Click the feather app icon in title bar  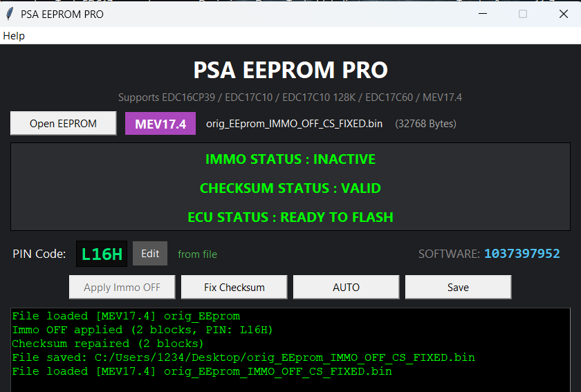pyautogui.click(x=10, y=14)
